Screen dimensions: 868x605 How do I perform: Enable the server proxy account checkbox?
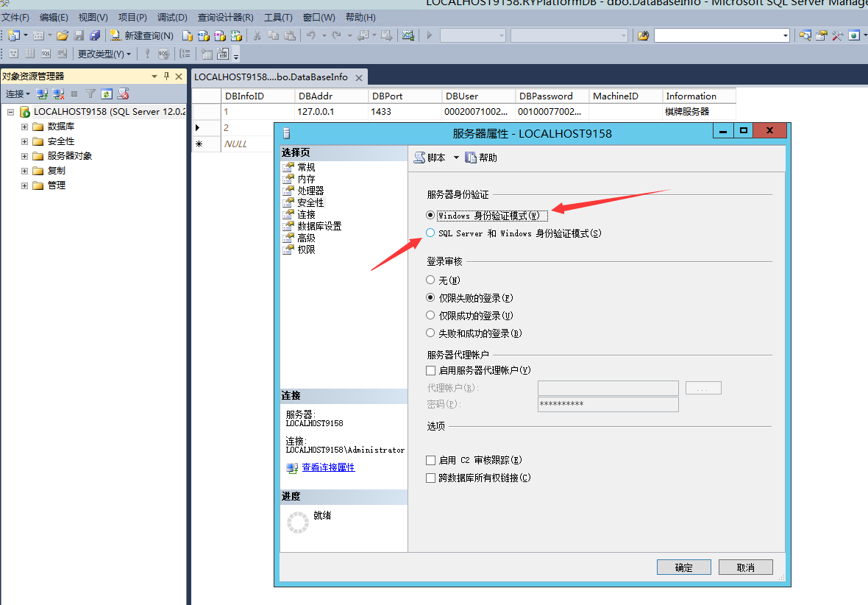pos(431,370)
